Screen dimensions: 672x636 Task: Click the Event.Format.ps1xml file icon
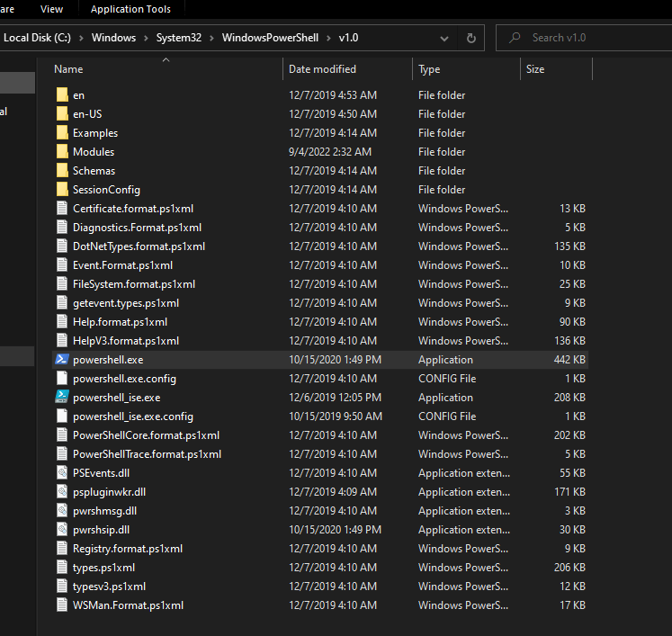coord(62,264)
